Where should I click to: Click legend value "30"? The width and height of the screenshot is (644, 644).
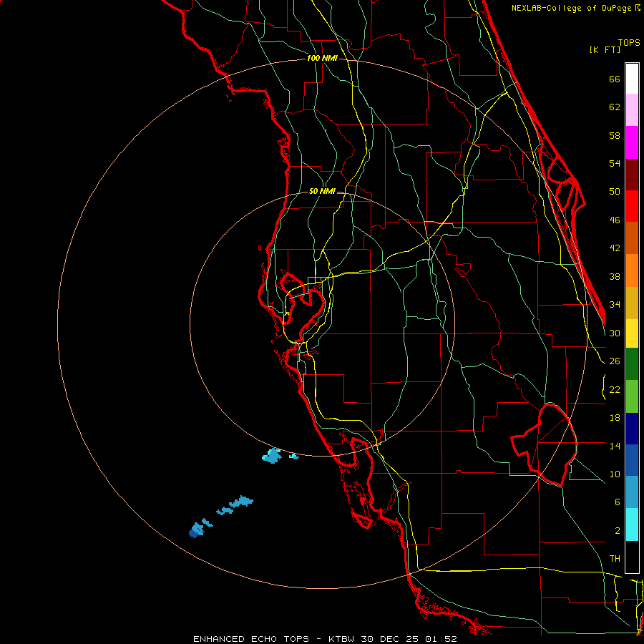point(615,333)
